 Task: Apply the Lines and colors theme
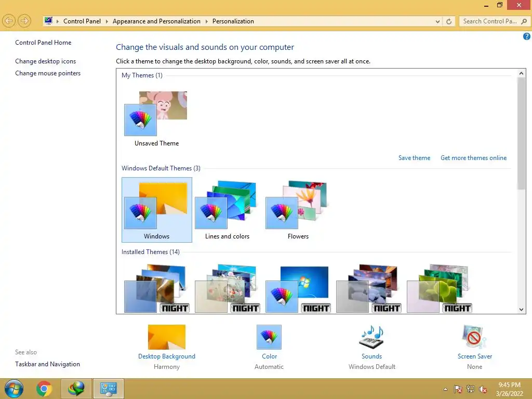[x=228, y=210]
